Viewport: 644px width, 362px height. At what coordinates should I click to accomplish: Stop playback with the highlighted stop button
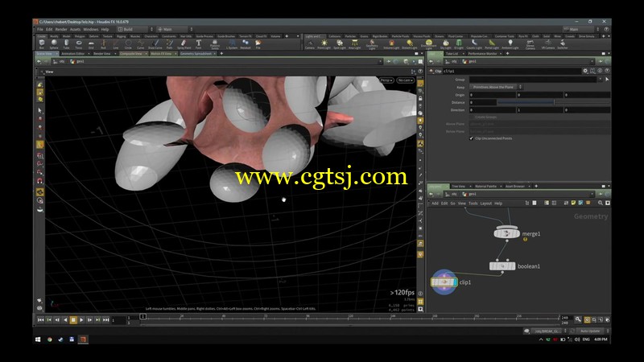point(73,319)
